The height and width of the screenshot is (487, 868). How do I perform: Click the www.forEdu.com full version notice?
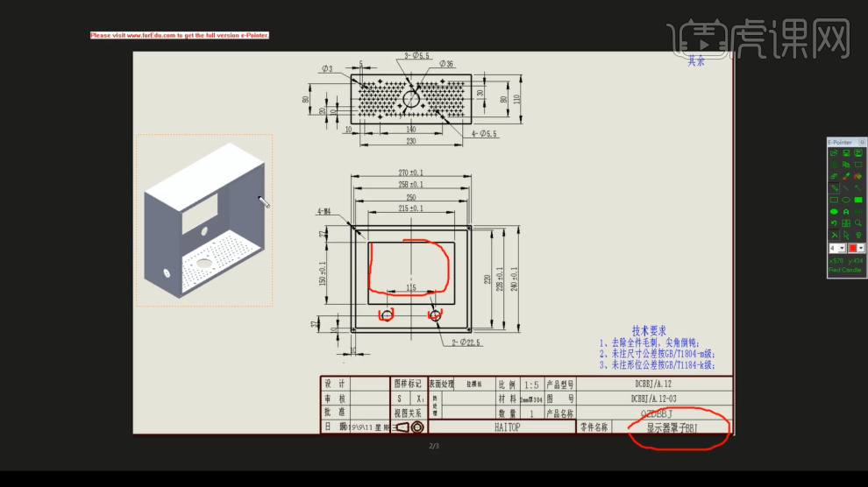click(180, 35)
